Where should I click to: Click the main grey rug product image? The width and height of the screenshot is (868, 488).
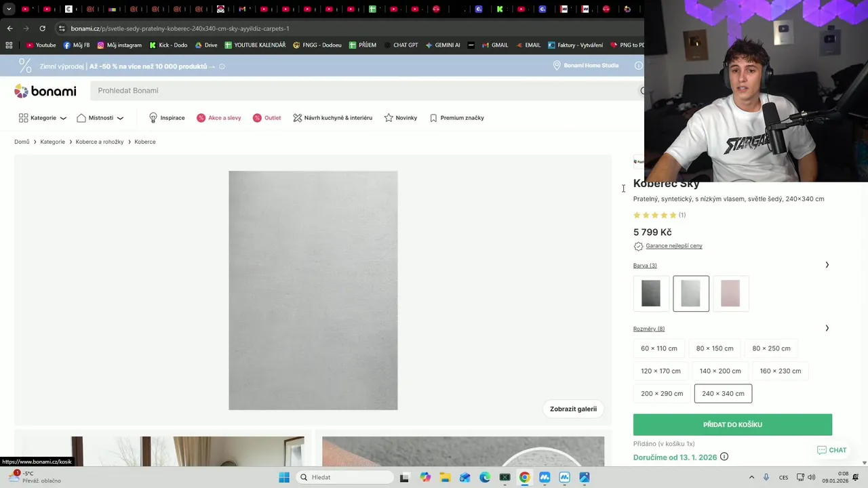click(x=313, y=290)
